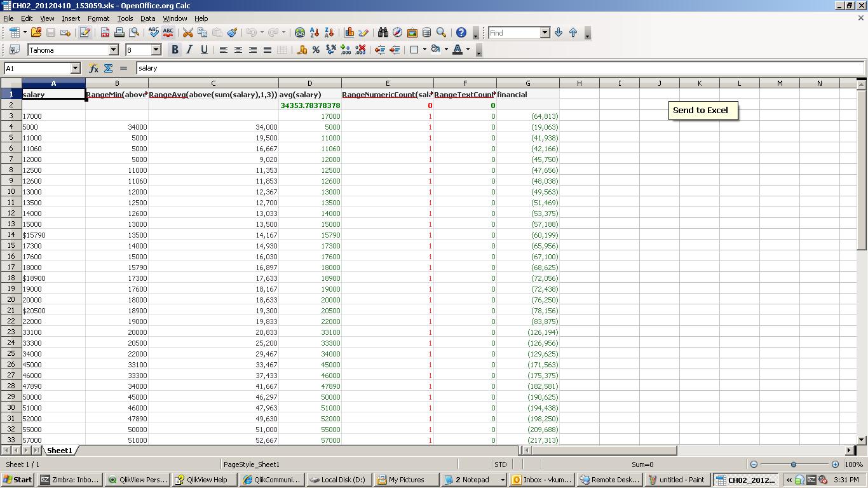Toggle Italic formatting
Image resolution: width=868 pixels, height=488 pixels.
click(x=189, y=50)
